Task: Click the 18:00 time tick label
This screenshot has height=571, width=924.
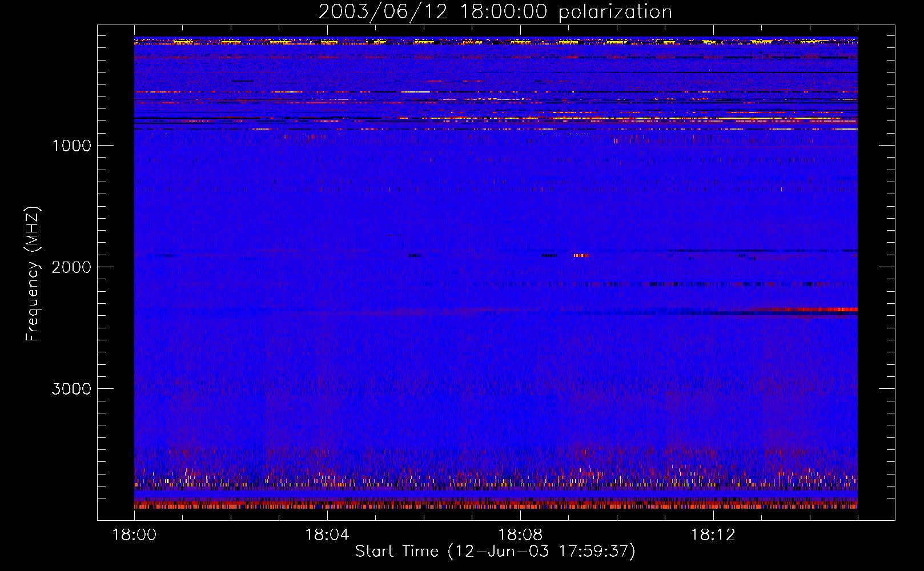Action: click(x=134, y=535)
